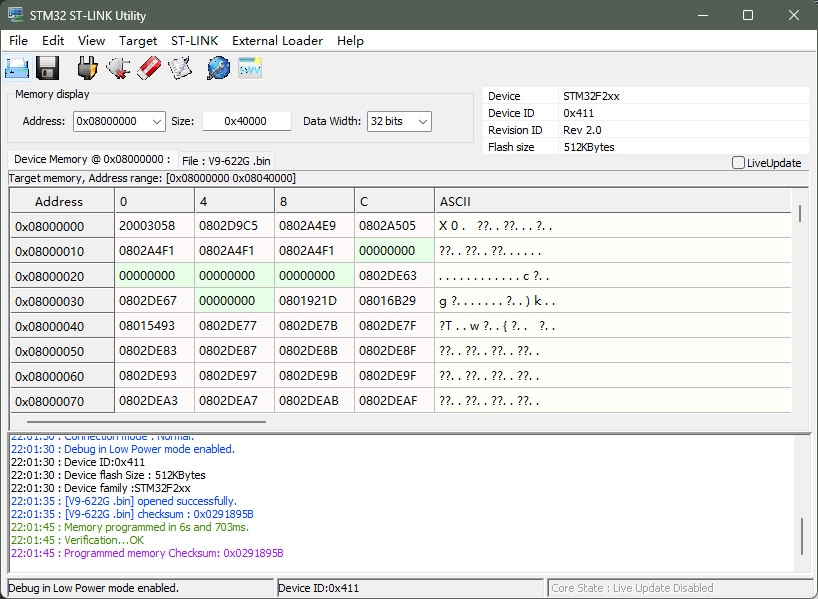Open the External Loader menu
This screenshot has height=599, width=818.
tap(278, 41)
